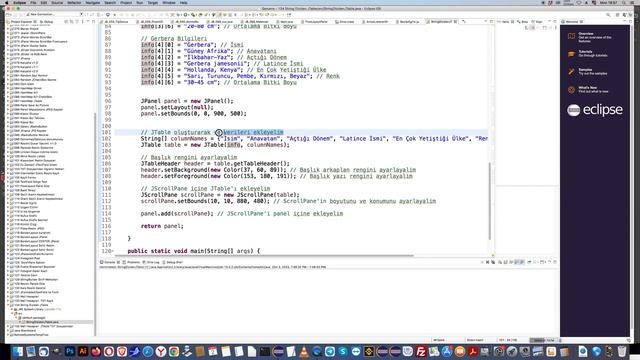This screenshot has width=640, height=360.
Task: Open the Window menu
Action: (x=169, y=2)
